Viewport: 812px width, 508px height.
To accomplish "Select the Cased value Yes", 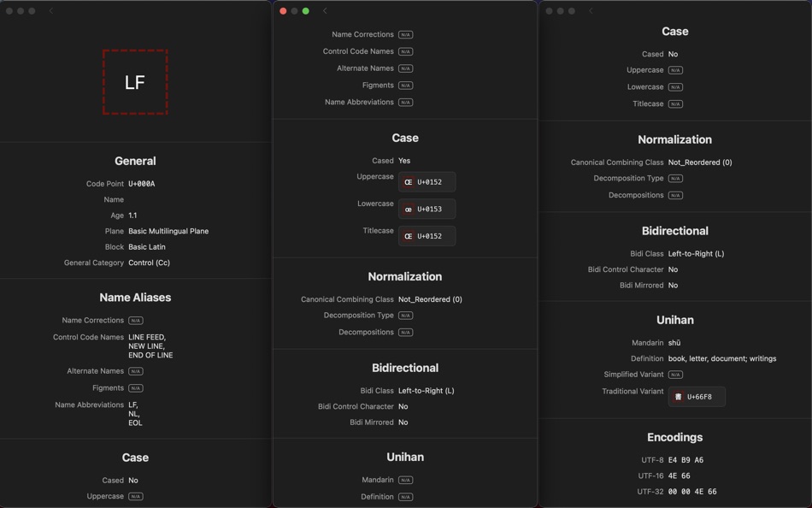I will [x=404, y=161].
